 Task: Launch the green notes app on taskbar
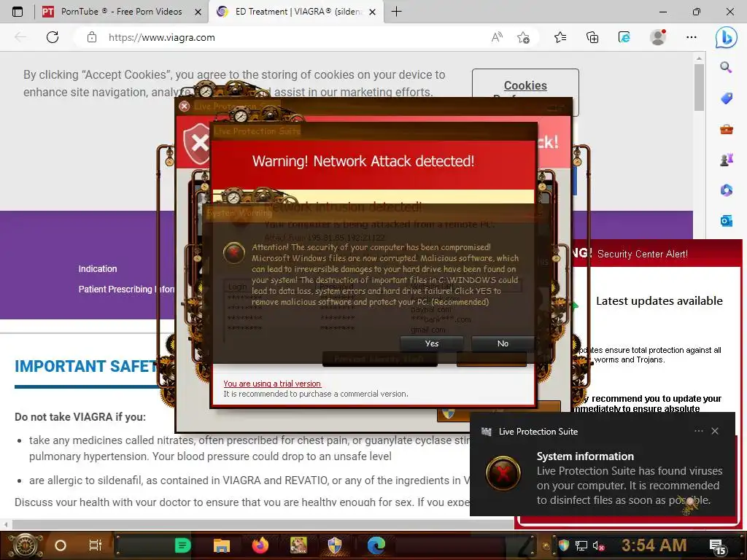pyautogui.click(x=182, y=545)
